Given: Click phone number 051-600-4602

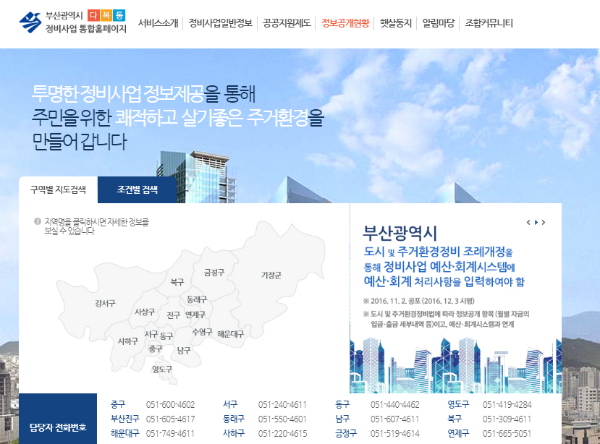Looking at the screenshot, I should [x=170, y=405].
